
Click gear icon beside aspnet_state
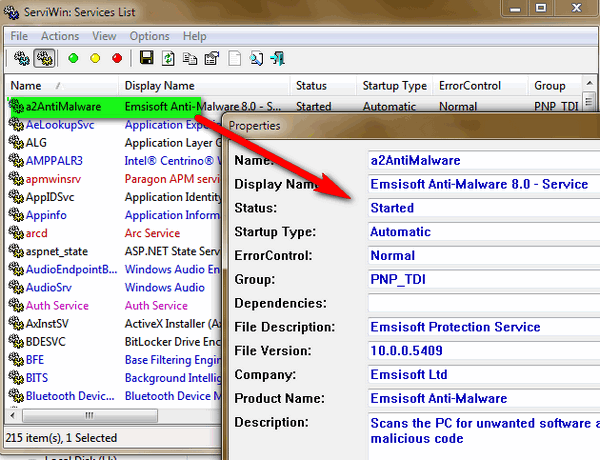(16, 251)
